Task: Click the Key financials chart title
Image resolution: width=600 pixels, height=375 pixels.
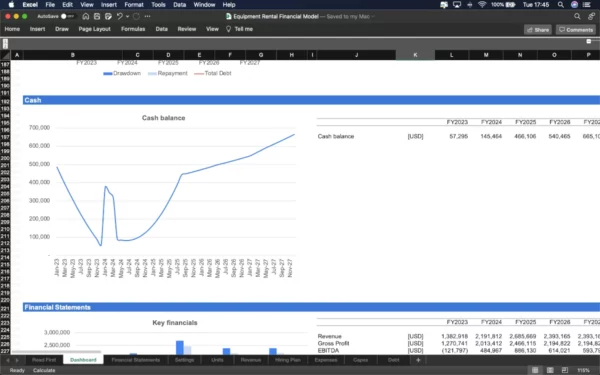Action: tap(175, 323)
